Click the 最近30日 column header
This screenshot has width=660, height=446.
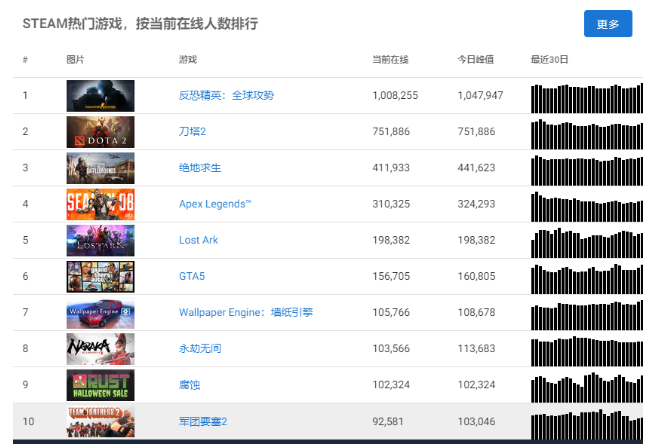(549, 60)
